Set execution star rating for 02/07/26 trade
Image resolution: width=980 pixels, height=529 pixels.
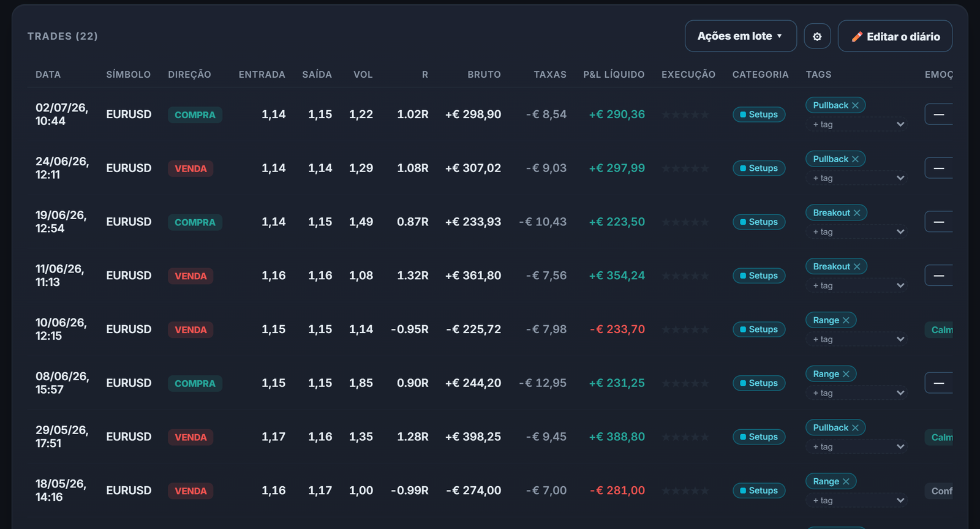click(685, 114)
